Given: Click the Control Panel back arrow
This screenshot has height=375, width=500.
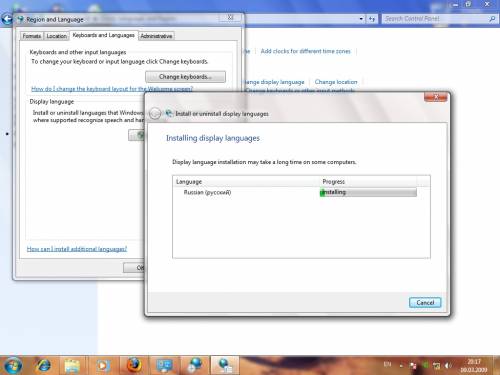Looking at the screenshot, I should coord(7,19).
